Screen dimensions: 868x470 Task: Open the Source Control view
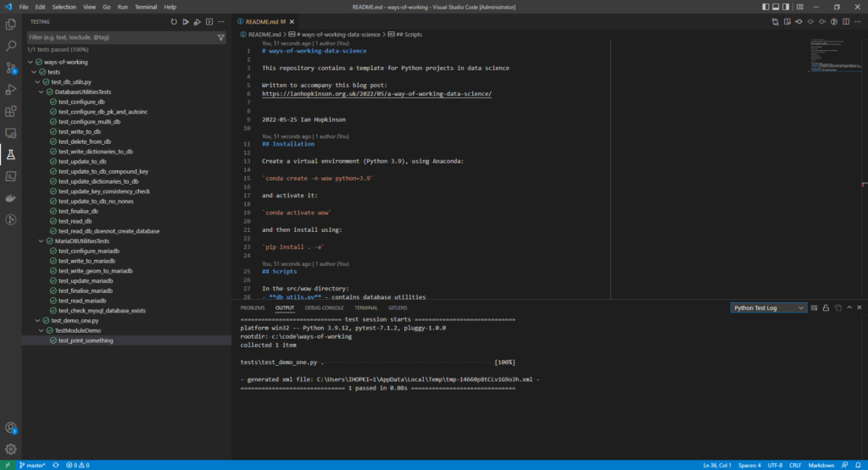click(10, 68)
